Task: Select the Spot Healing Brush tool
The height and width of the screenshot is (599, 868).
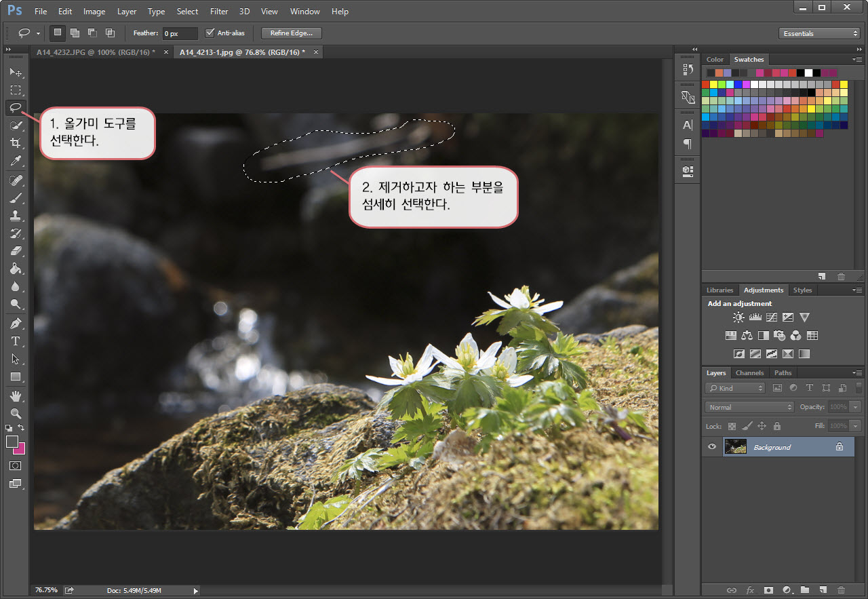Action: [16, 180]
